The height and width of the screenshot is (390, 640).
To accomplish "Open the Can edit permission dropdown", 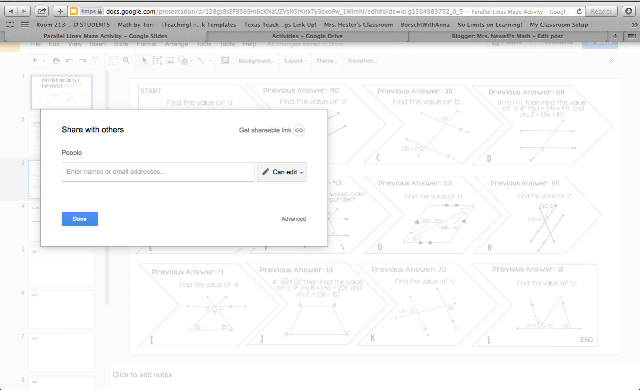I will point(282,172).
